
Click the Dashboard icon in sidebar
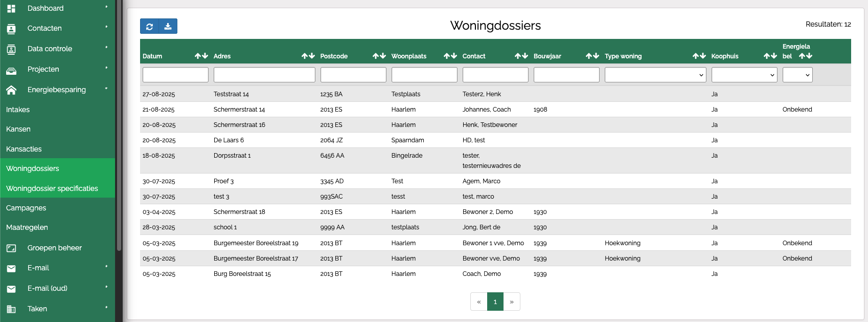[x=11, y=9]
